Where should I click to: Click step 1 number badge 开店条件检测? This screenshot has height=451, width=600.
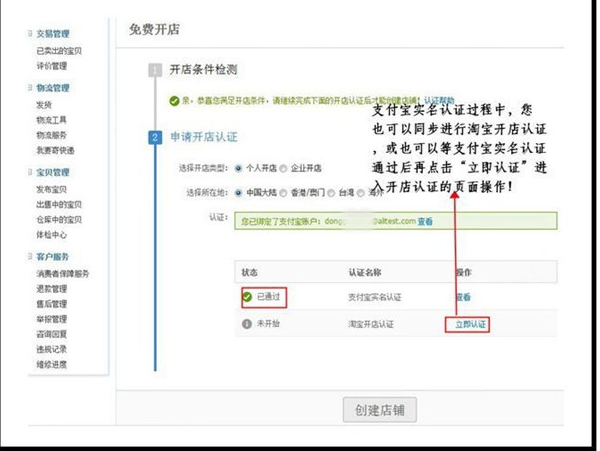[x=155, y=70]
